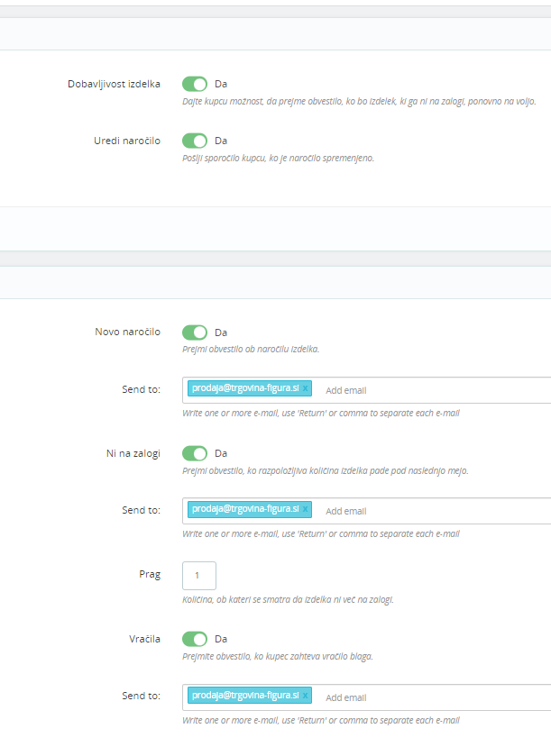
Task: Remove email tag x under Ni na zalogi
Action: click(306, 509)
